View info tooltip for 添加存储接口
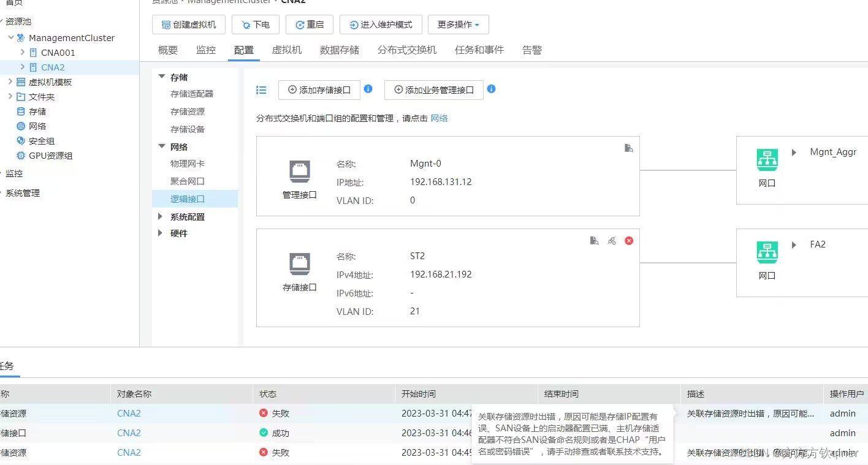This screenshot has height=465, width=868. coord(368,89)
